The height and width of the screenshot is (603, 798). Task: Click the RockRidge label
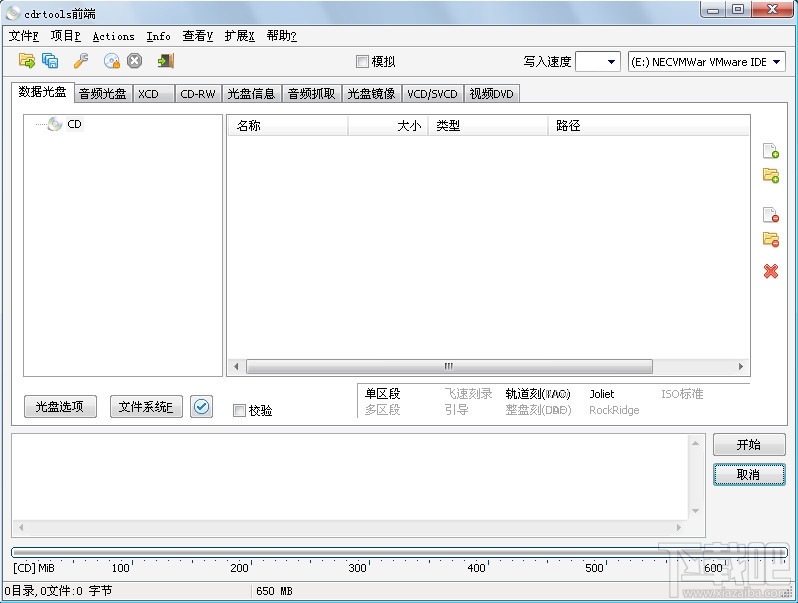[614, 410]
